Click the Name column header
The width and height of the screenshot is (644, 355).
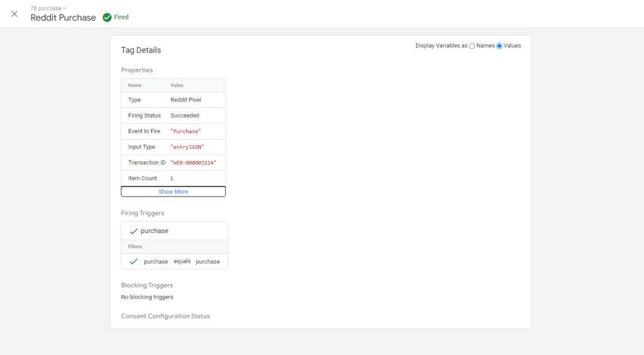click(x=135, y=85)
